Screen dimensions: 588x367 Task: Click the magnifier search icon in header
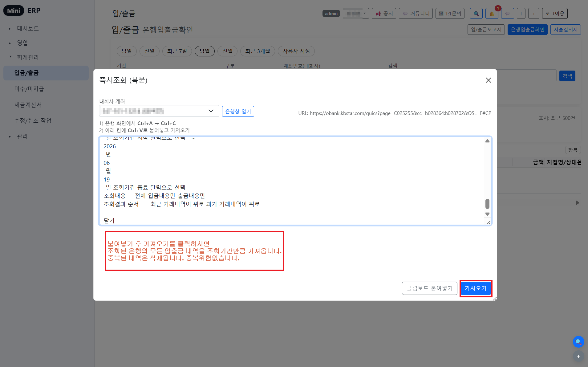point(476,14)
